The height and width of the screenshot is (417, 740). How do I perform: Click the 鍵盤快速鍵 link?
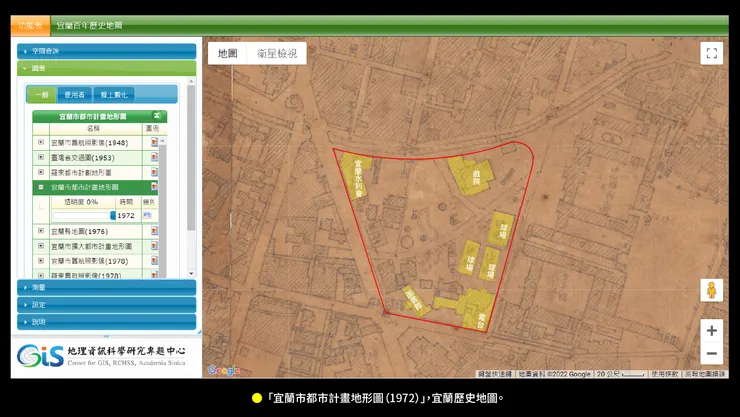pyautogui.click(x=495, y=374)
